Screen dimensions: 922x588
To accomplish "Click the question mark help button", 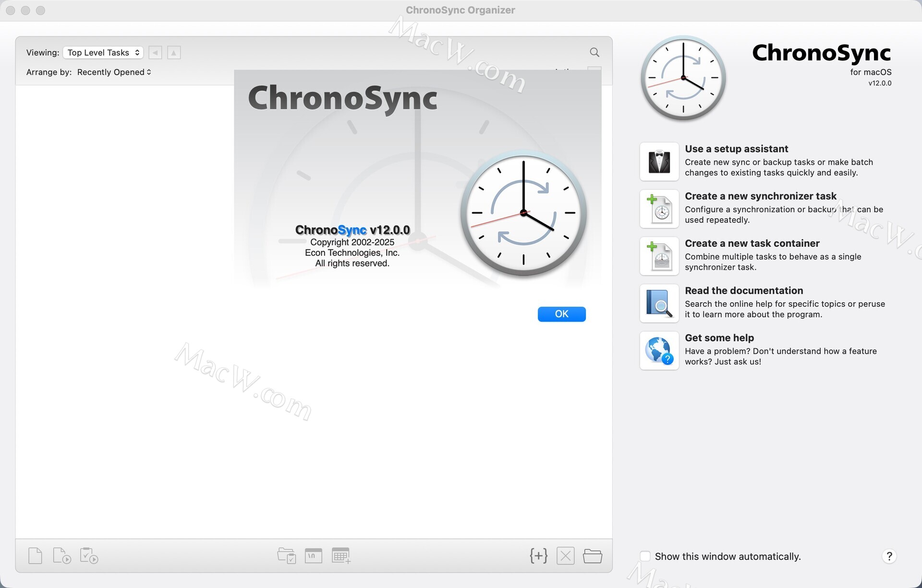I will [x=889, y=556].
